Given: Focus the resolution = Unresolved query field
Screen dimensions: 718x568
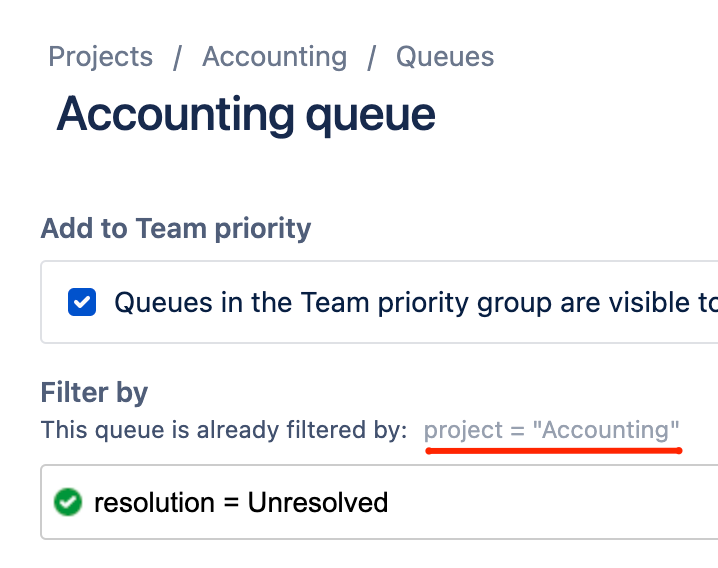Looking at the screenshot, I should [x=379, y=502].
